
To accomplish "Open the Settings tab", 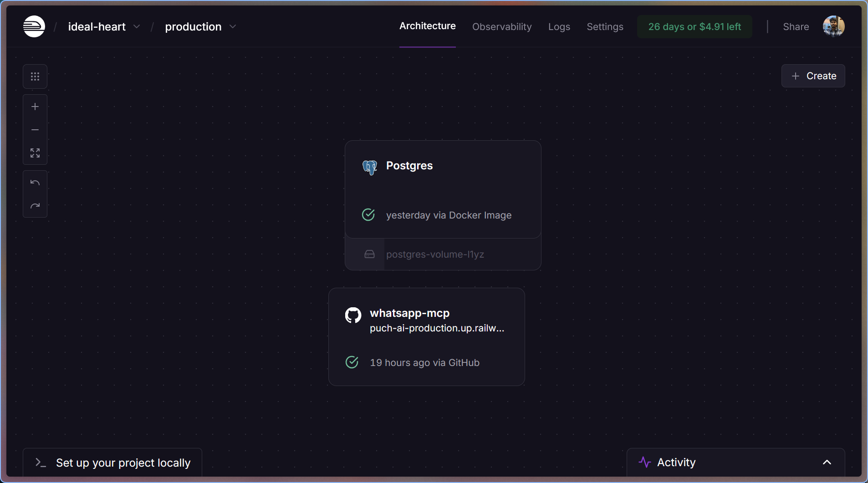I will click(x=605, y=26).
